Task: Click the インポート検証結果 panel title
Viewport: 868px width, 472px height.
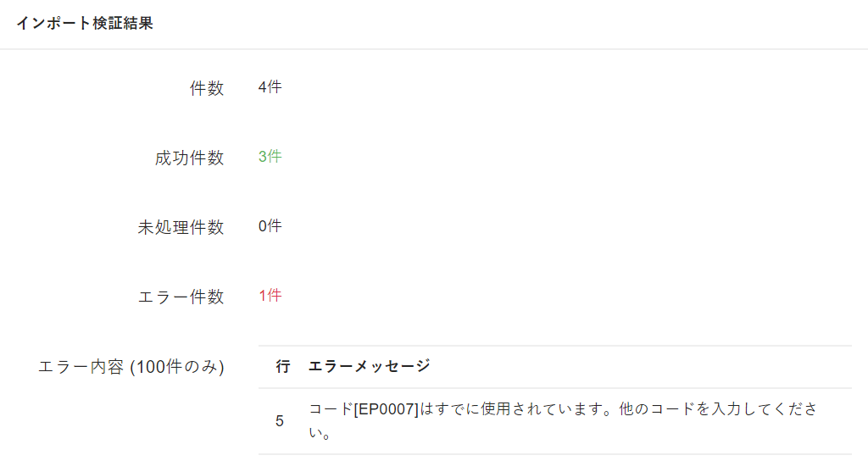Action: [84, 24]
